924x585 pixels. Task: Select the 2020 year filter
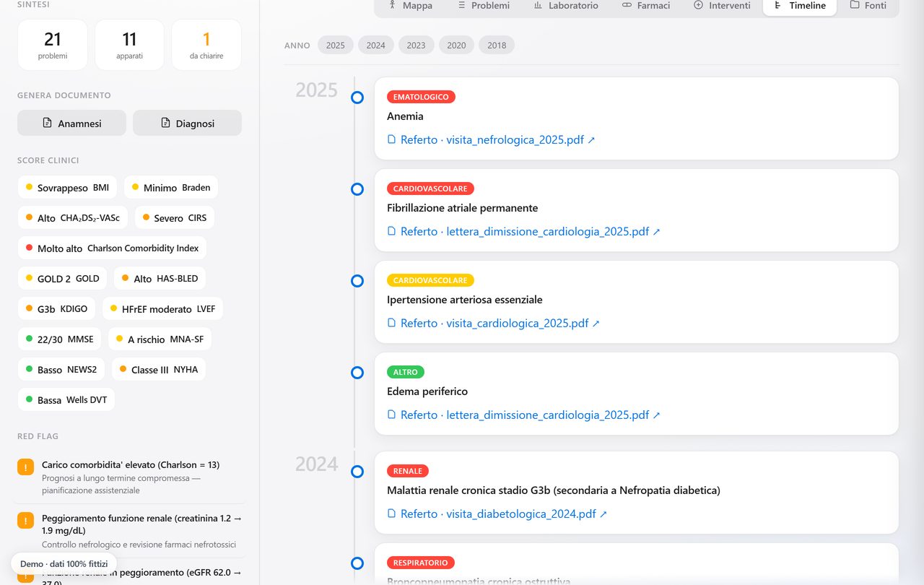coord(456,45)
